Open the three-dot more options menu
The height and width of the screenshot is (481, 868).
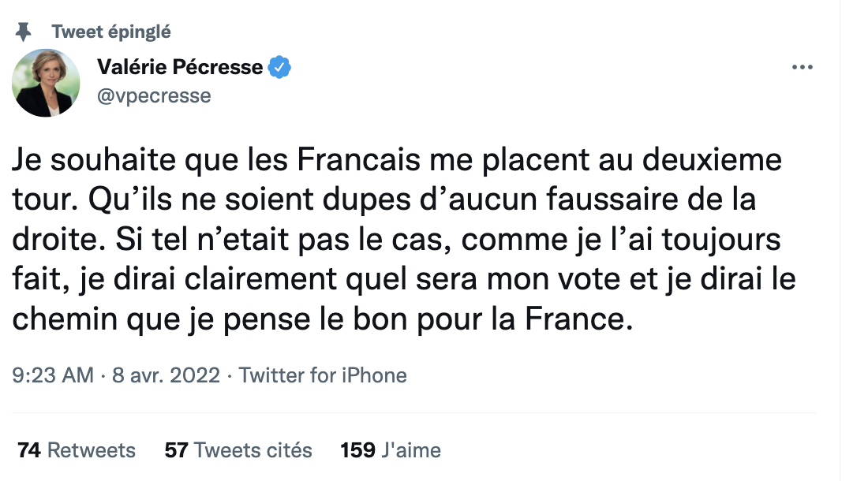[x=802, y=68]
